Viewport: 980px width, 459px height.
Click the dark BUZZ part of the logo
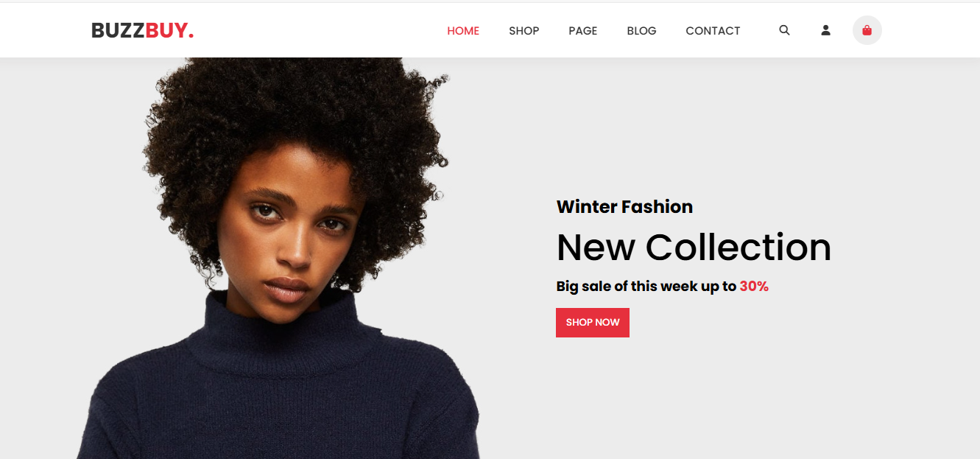[118, 31]
